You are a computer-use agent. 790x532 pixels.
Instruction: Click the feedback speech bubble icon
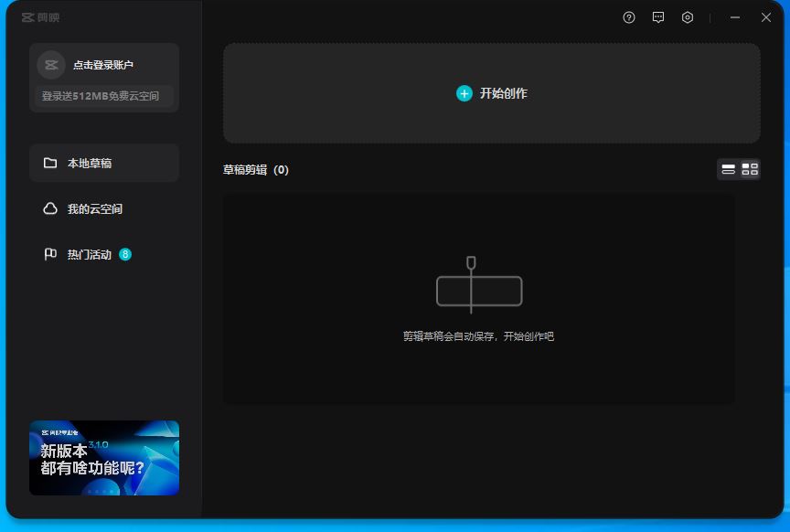click(657, 17)
